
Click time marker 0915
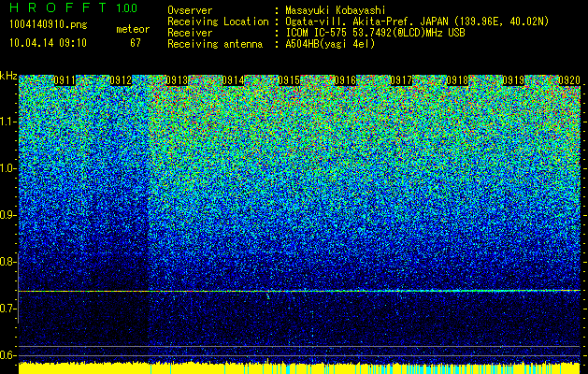(x=289, y=80)
